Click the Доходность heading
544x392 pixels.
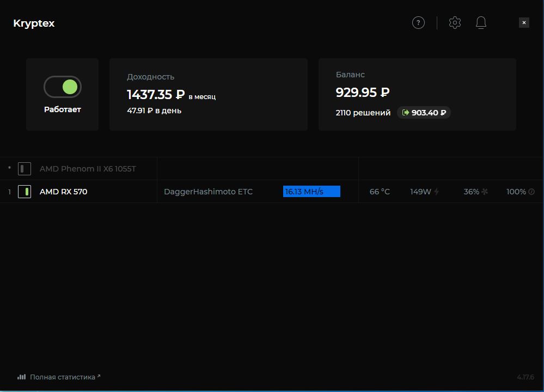[151, 77]
